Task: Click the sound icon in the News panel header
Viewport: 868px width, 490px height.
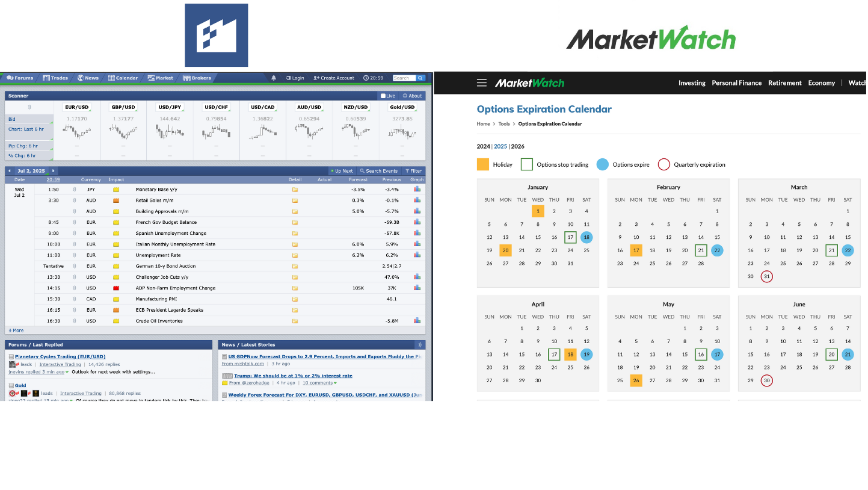Action: [x=420, y=345]
